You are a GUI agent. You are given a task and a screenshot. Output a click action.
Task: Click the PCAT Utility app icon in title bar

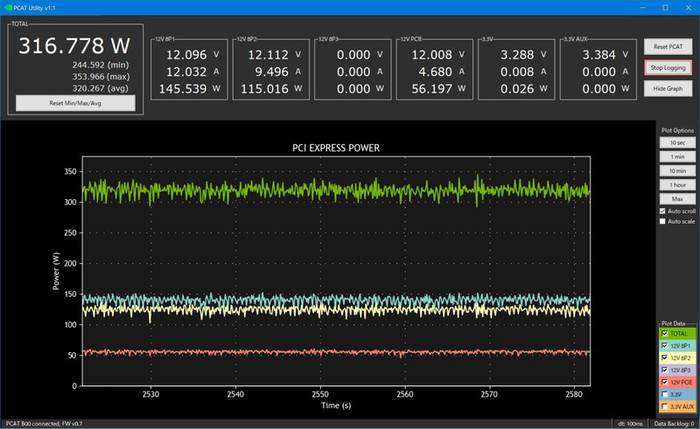[8, 8]
